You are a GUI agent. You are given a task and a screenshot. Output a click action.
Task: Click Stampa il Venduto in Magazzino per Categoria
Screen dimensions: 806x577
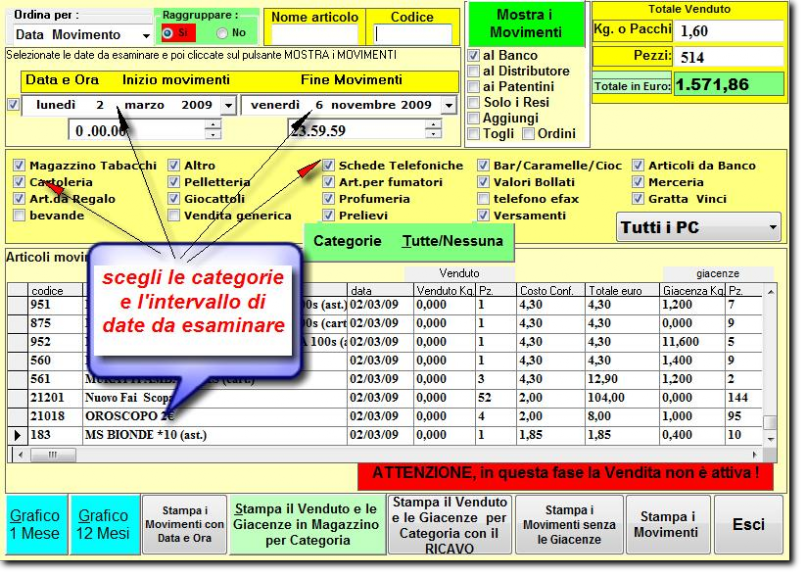[307, 524]
